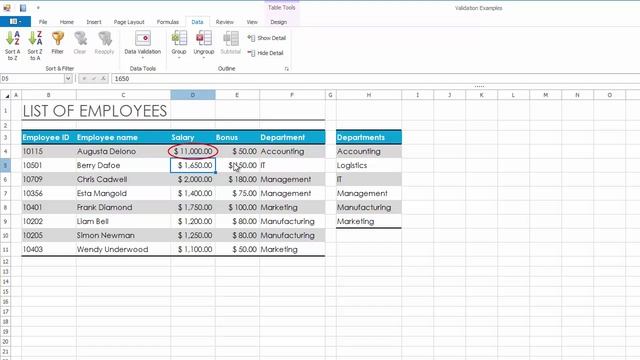This screenshot has width=640, height=360.
Task: Click the Salary header cell
Action: click(193, 138)
